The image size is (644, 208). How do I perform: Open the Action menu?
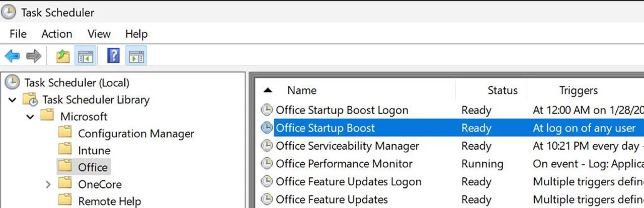click(57, 34)
